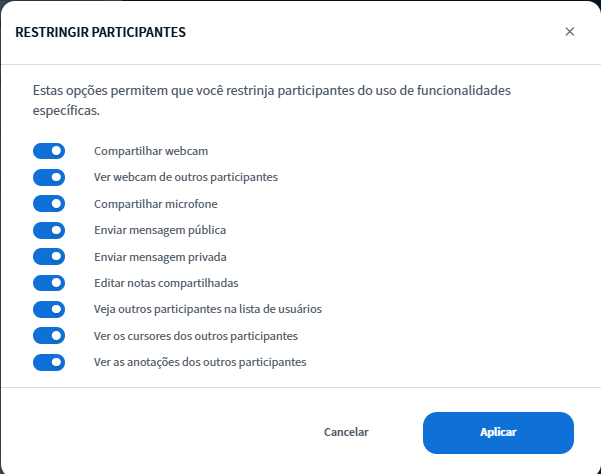Click the 'Ver os cursores' option label
Screen dimensions: 601x474
click(195, 336)
